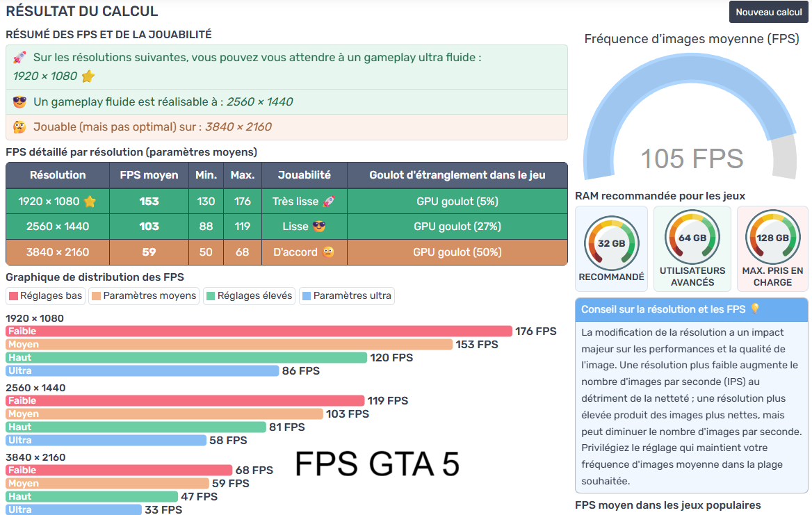The image size is (812, 515).
Task: Click the star icon in the 1920 × 1080 table row
Action: pyautogui.click(x=90, y=202)
